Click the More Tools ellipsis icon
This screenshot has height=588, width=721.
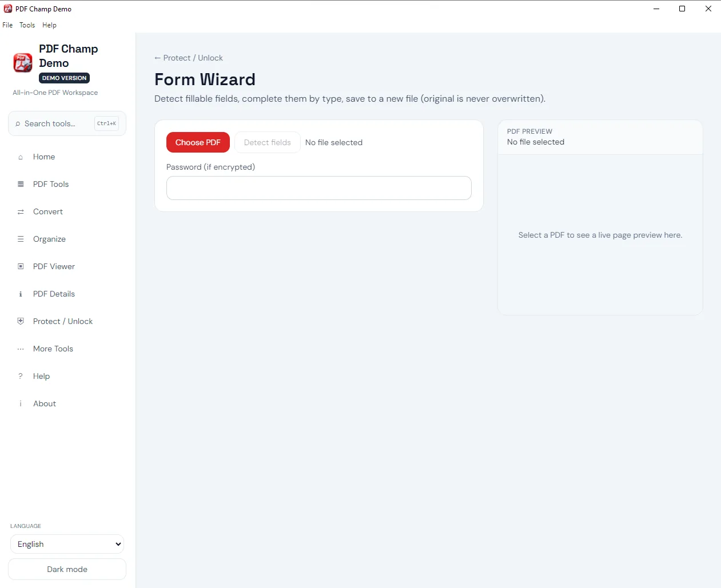tap(21, 349)
